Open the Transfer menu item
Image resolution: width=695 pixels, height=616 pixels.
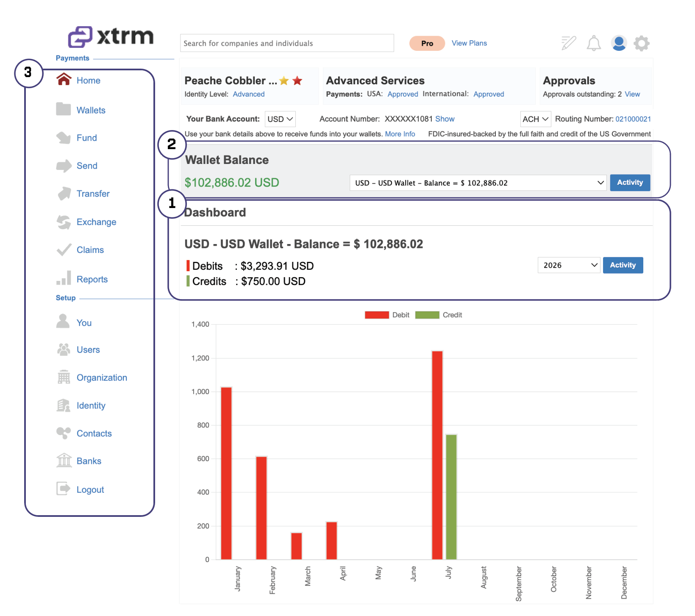click(x=93, y=194)
